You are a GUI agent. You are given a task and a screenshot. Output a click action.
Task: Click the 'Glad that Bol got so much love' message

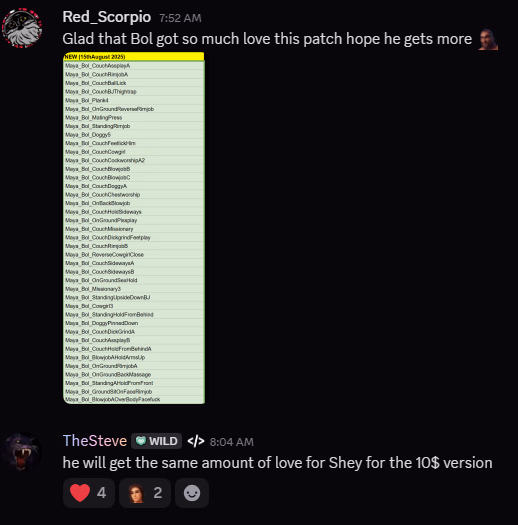point(267,39)
